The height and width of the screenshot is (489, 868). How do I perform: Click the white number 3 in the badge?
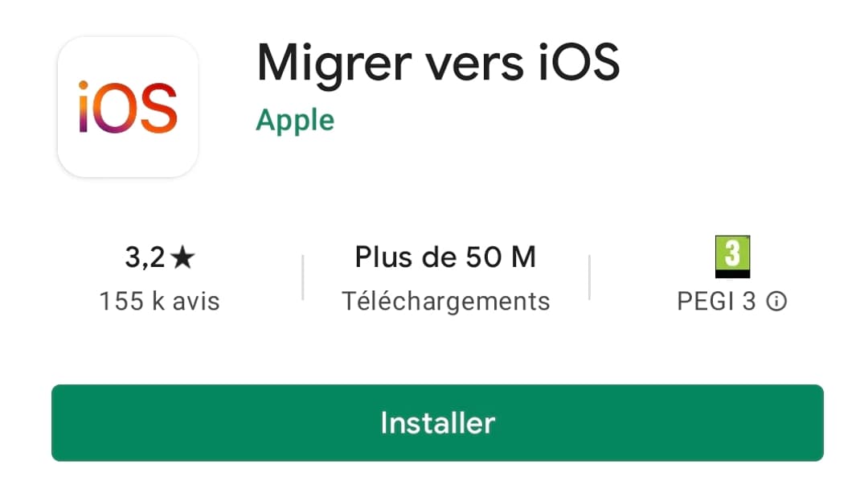[732, 252]
